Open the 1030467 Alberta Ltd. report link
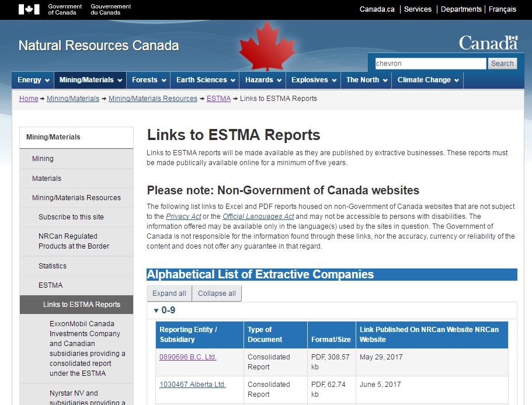The width and height of the screenshot is (532, 405). click(x=192, y=385)
